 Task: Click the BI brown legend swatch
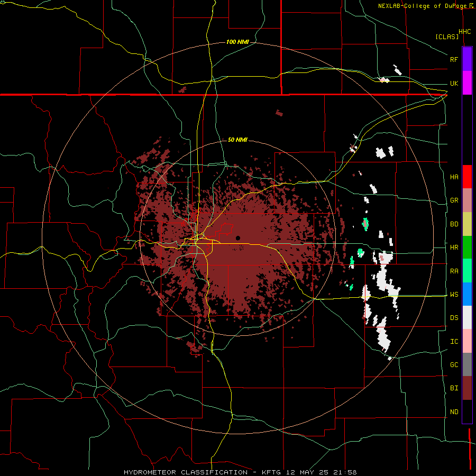click(x=467, y=388)
